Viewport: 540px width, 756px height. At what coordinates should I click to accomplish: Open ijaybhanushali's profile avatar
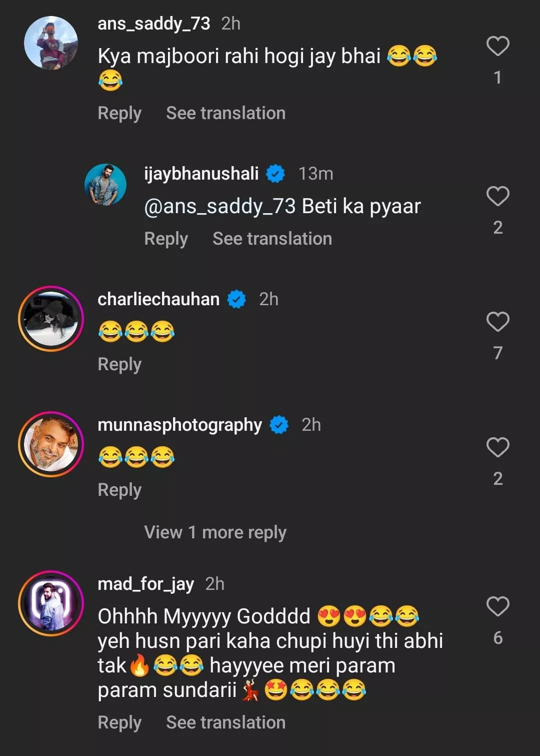click(x=105, y=185)
